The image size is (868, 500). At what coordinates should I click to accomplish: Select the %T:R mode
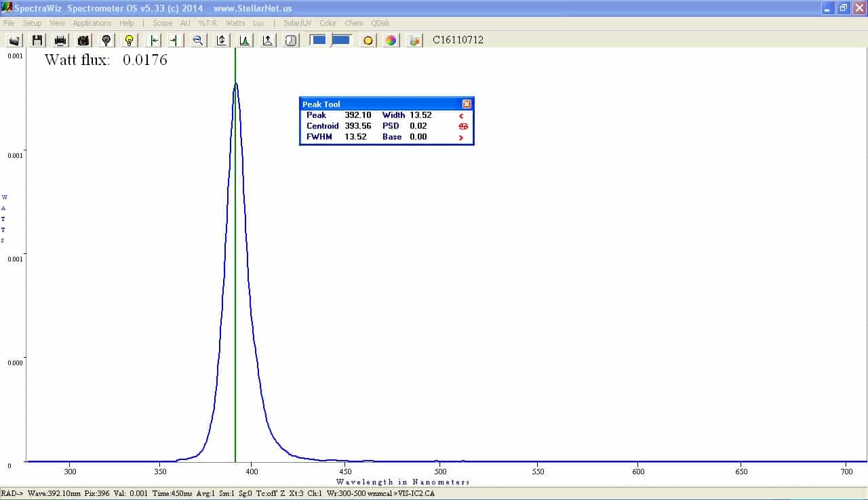[208, 23]
